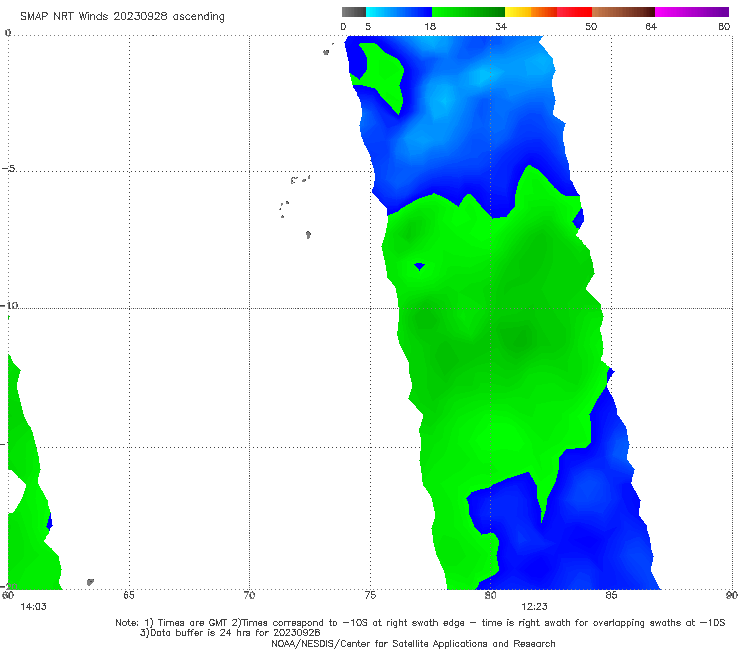The height and width of the screenshot is (650, 740).
Task: Click the red segment of the color bar
Action: pos(574,12)
